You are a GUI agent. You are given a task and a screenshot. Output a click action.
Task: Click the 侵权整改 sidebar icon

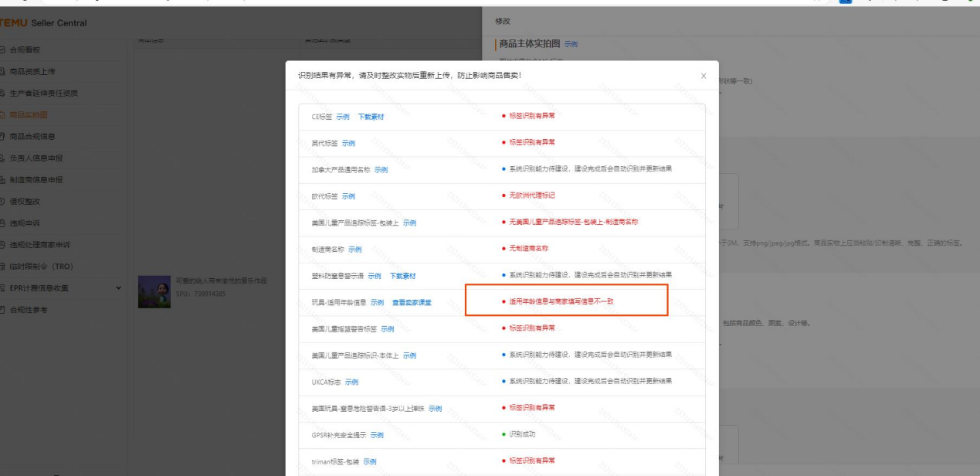click(x=2, y=202)
